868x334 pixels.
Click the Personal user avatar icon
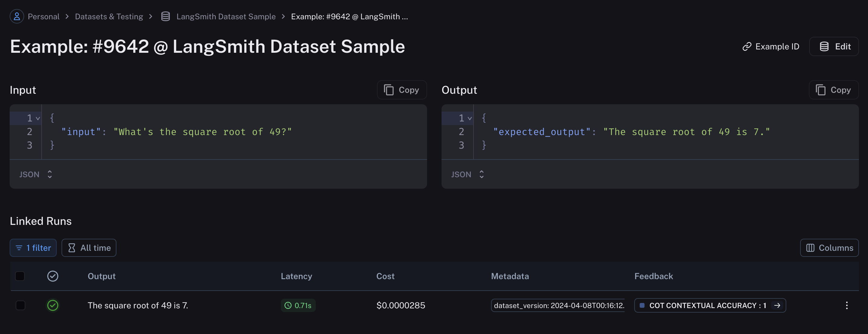click(17, 16)
